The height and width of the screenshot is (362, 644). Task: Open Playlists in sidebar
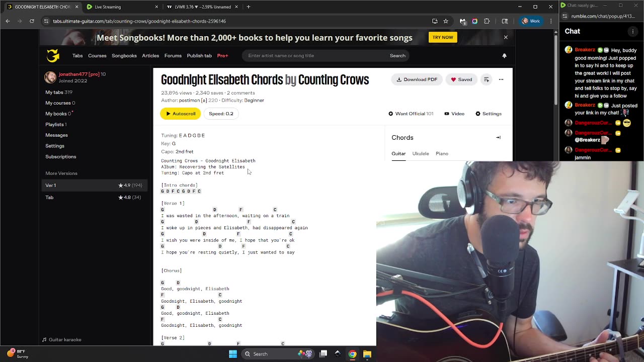click(x=56, y=124)
